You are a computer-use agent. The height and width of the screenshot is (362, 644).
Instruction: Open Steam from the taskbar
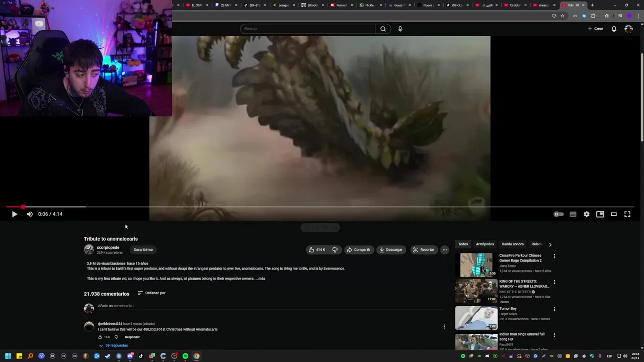[108, 356]
